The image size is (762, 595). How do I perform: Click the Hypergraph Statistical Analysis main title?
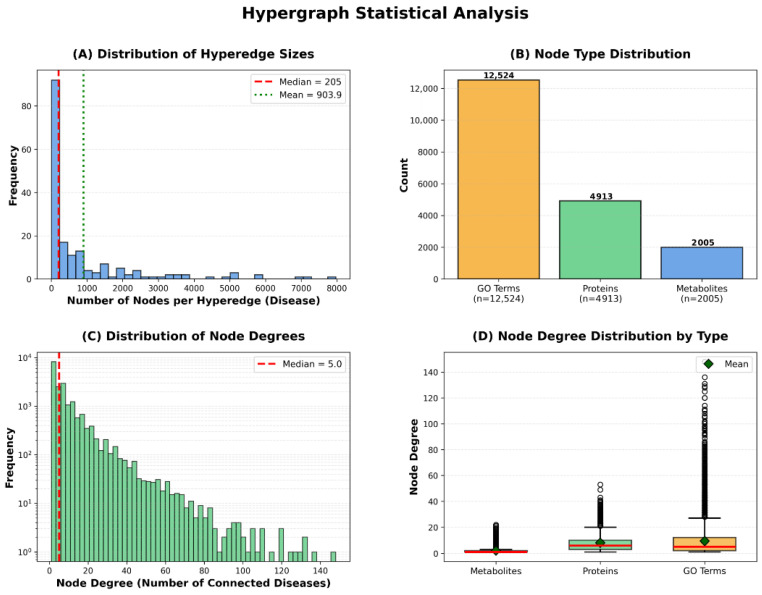point(385,13)
